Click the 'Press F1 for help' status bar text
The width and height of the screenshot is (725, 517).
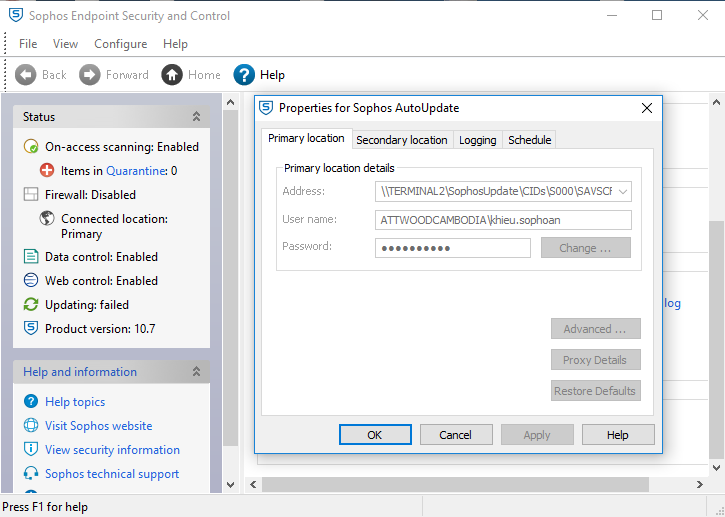pos(45,507)
